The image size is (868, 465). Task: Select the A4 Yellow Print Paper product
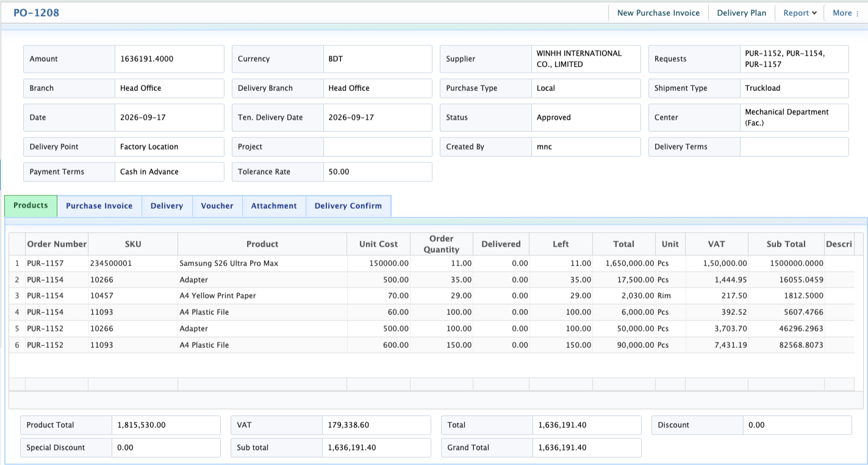218,295
